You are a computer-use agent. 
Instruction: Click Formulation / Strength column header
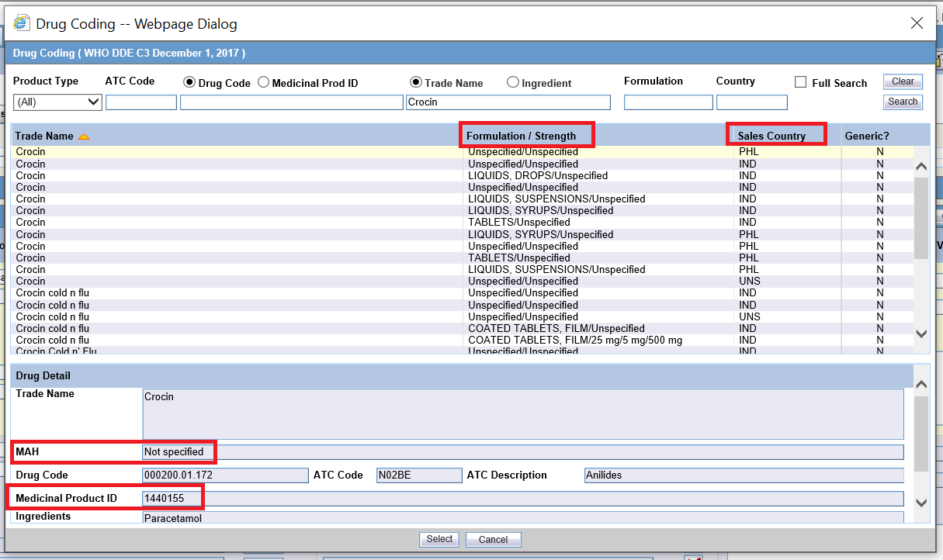522,136
